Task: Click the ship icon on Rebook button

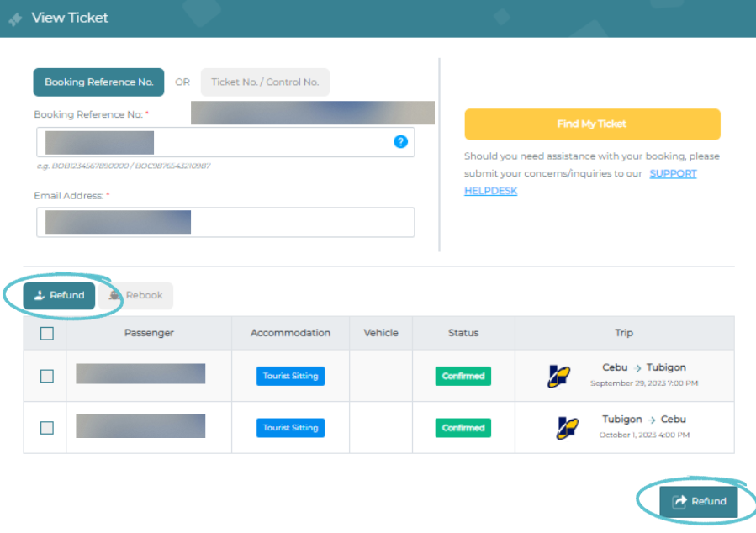Action: tap(115, 296)
